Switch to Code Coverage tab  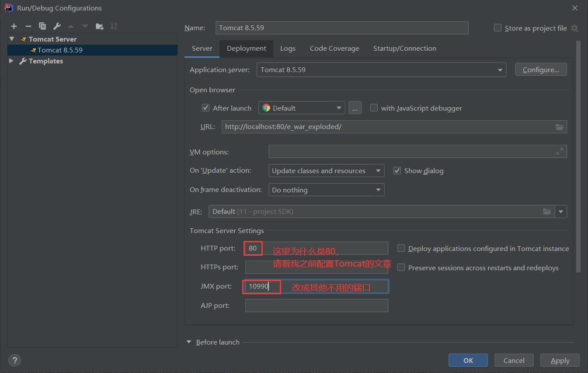[334, 49]
